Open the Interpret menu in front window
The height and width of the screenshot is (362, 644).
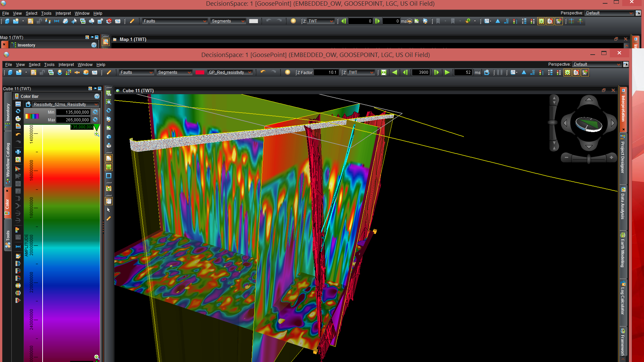[x=66, y=65]
